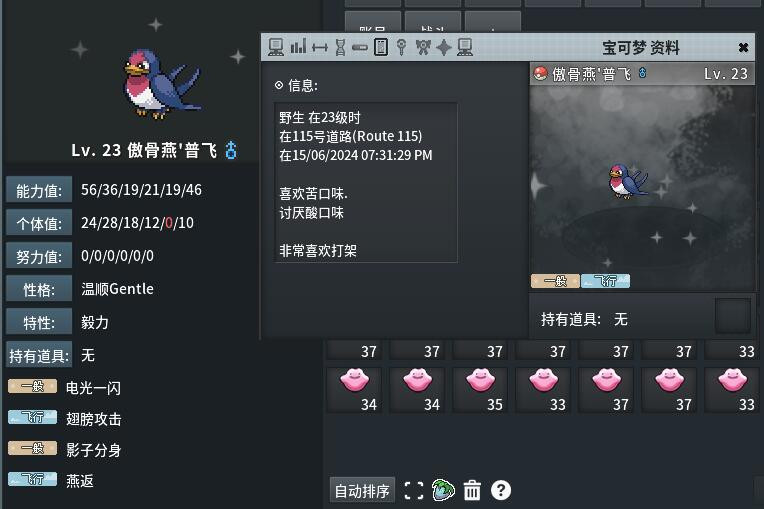Select the level 35 Ditto box slot

481,390
